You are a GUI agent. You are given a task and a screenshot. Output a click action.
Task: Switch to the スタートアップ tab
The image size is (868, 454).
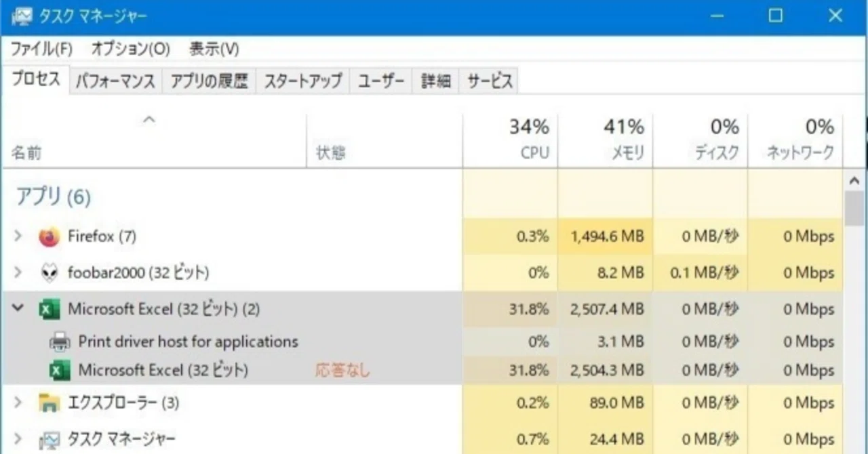coord(302,81)
